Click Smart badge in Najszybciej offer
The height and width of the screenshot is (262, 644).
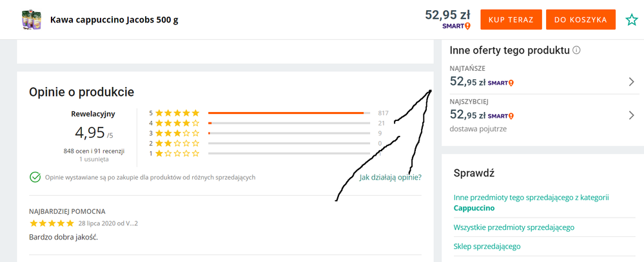tap(500, 116)
